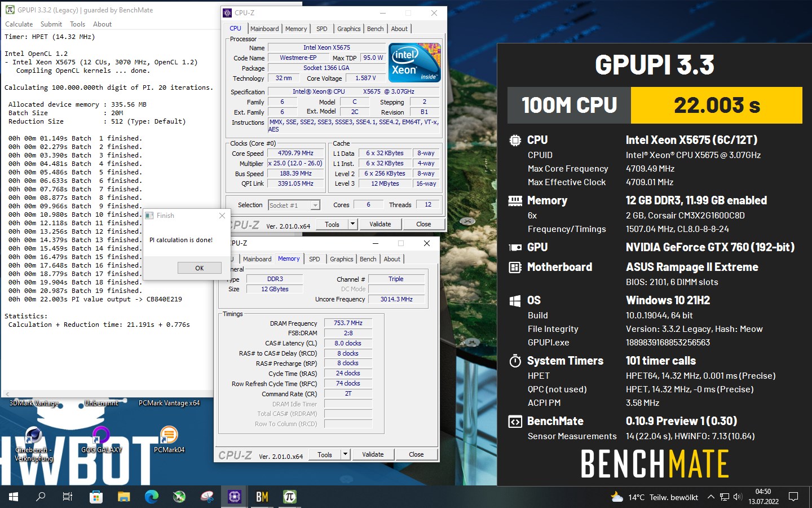
Task: Click the PI value output line
Action: click(95, 299)
